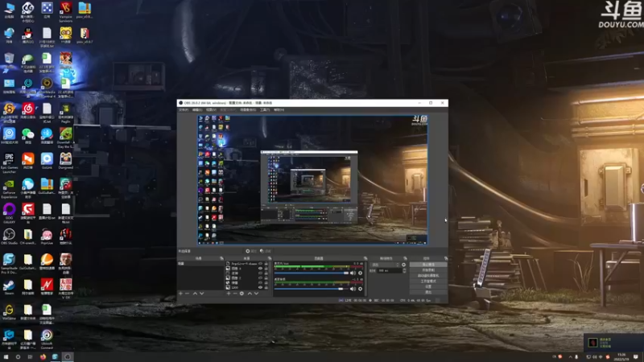Screen dimensions: 644x362
Task: Click the Start Streaming button
Action: (428, 265)
